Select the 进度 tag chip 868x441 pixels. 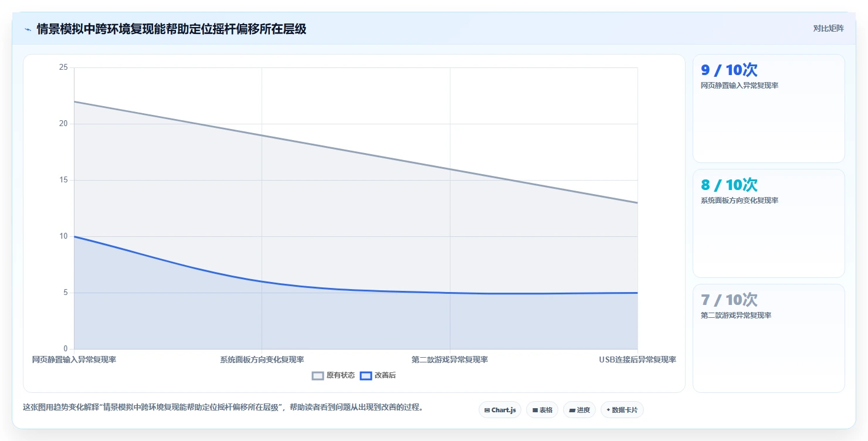tap(579, 410)
